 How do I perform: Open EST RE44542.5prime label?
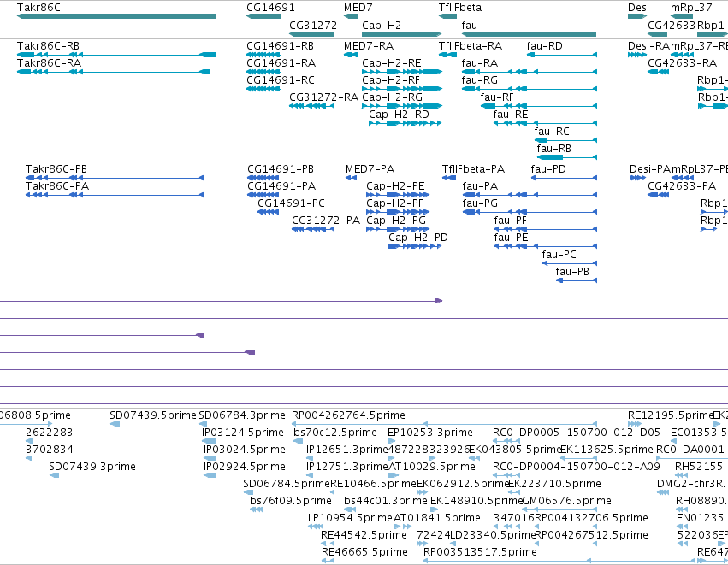(x=364, y=535)
